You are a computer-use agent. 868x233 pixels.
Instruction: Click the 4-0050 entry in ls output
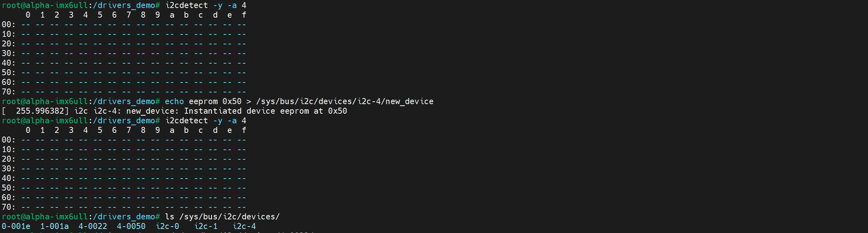[131, 227]
